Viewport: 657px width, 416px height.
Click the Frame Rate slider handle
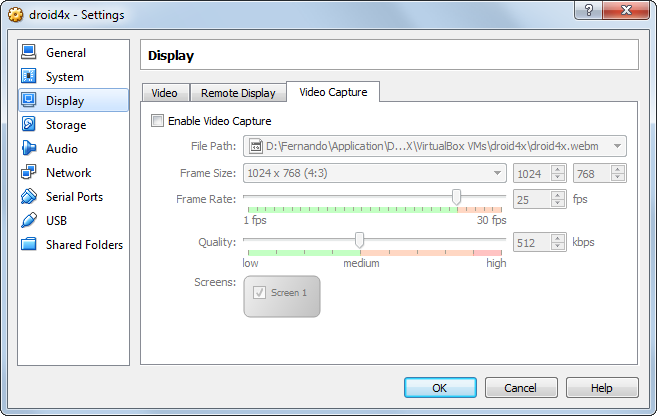[456, 196]
